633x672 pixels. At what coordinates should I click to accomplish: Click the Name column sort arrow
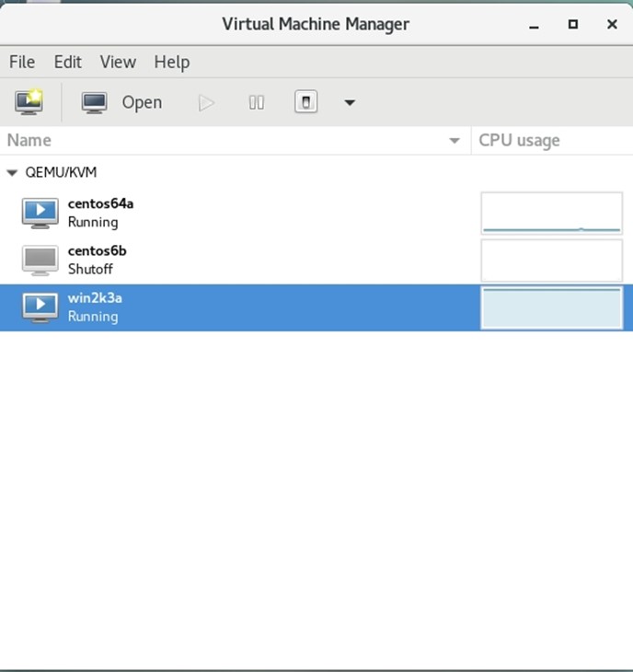pyautogui.click(x=455, y=141)
